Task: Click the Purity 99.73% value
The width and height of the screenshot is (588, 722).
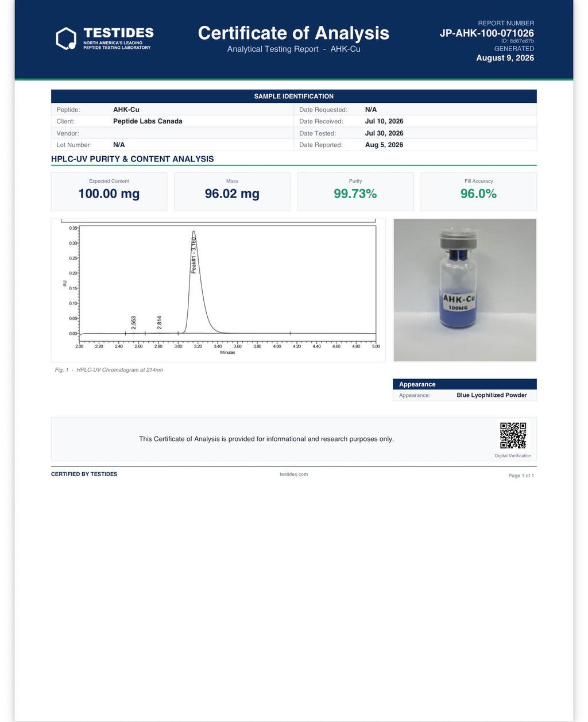Action: pyautogui.click(x=355, y=194)
